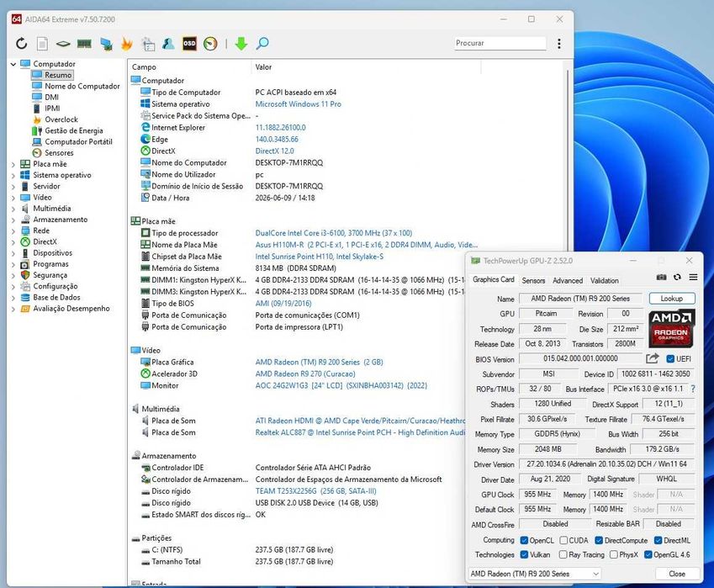The height and width of the screenshot is (588, 714).
Task: Select Resumo in the sidebar tree
Action: coord(58,75)
